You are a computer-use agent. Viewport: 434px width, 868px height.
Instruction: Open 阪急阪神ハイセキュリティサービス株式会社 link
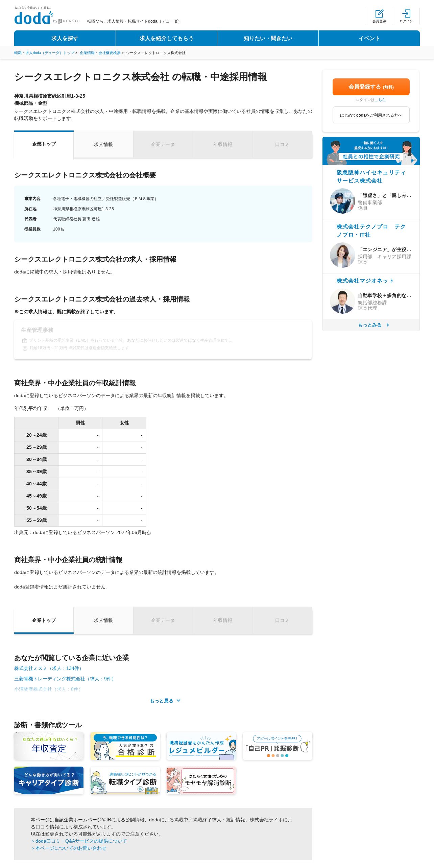pos(371,176)
